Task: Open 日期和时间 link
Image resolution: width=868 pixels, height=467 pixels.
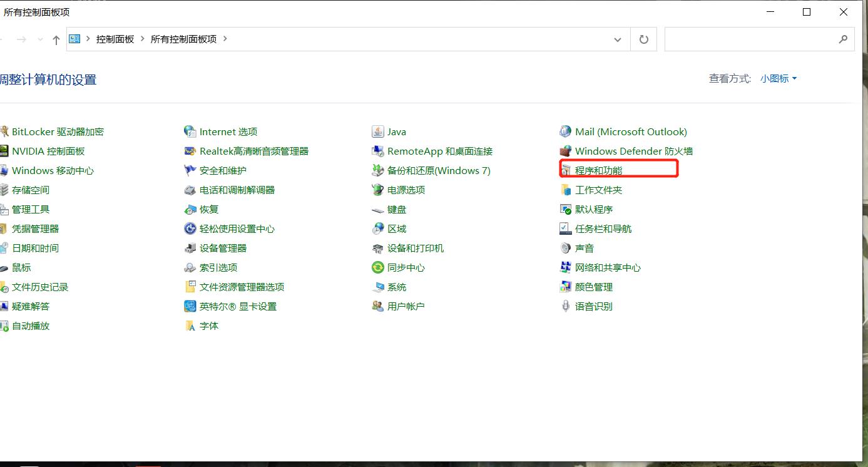Action: pos(35,248)
